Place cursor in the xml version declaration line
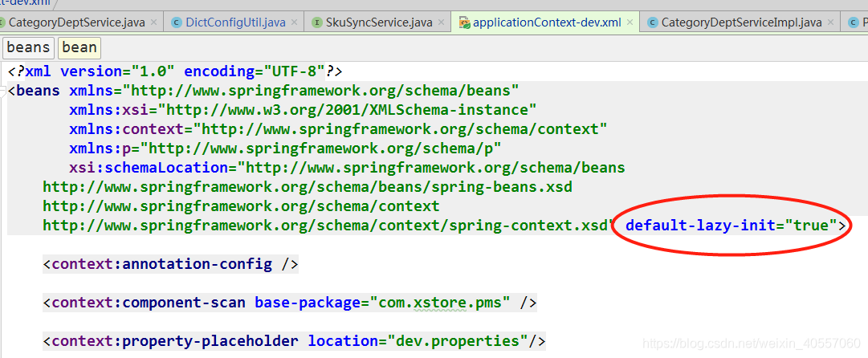Screen dimensions: 868x358 pos(175,71)
